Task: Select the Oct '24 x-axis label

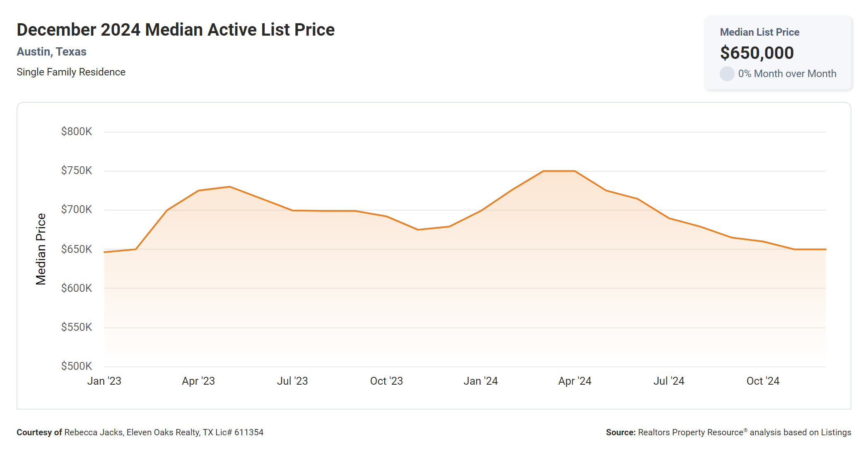Action: point(763,381)
